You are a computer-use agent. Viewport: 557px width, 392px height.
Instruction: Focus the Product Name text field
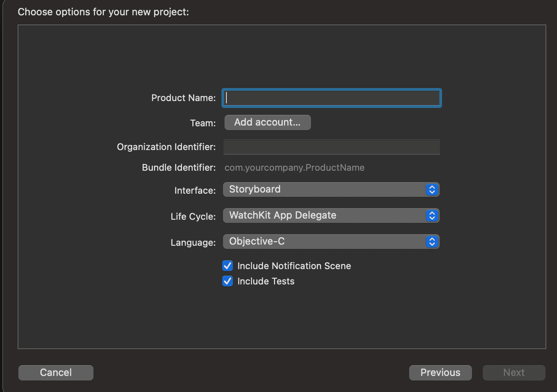click(332, 98)
